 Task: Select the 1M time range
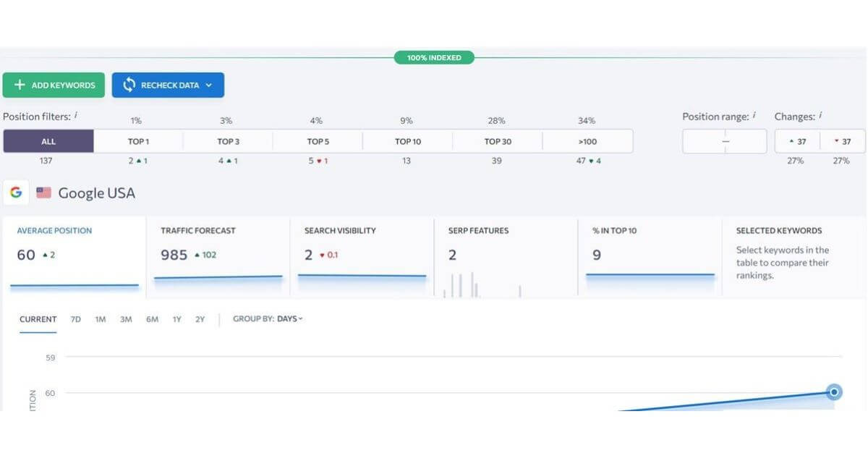pos(101,319)
